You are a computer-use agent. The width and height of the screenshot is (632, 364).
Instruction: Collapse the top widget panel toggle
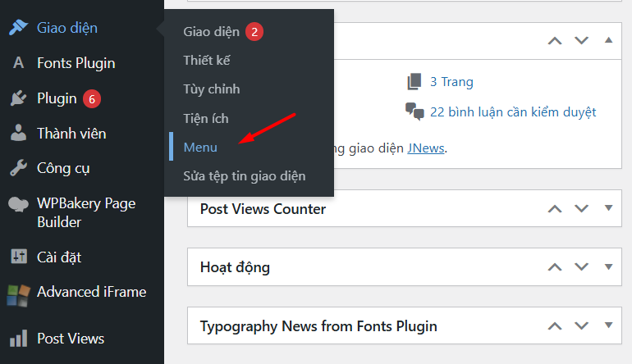[609, 40]
